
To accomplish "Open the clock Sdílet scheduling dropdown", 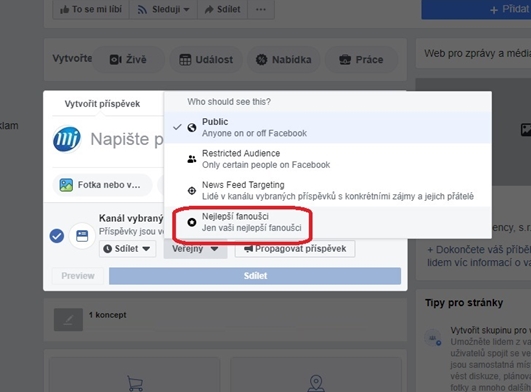I will click(127, 249).
